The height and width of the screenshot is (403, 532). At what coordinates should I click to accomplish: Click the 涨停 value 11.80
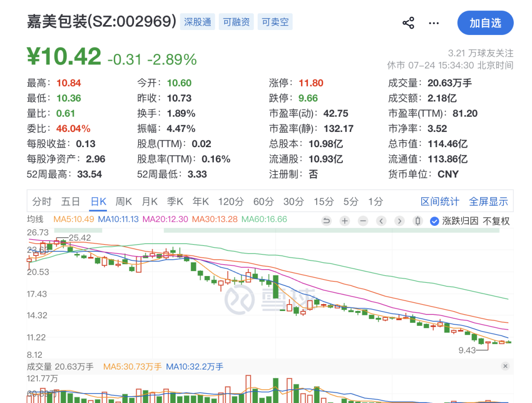(x=311, y=83)
